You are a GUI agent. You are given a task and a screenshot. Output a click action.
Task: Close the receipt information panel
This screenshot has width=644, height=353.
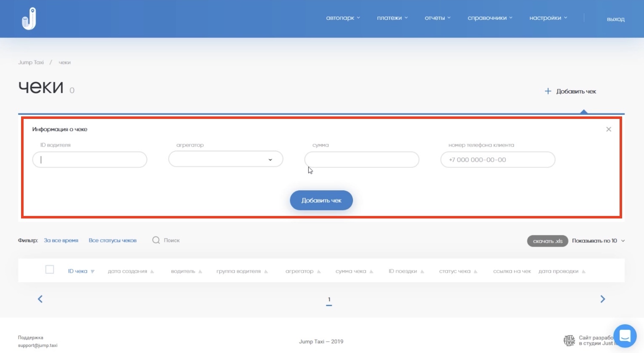pos(608,129)
